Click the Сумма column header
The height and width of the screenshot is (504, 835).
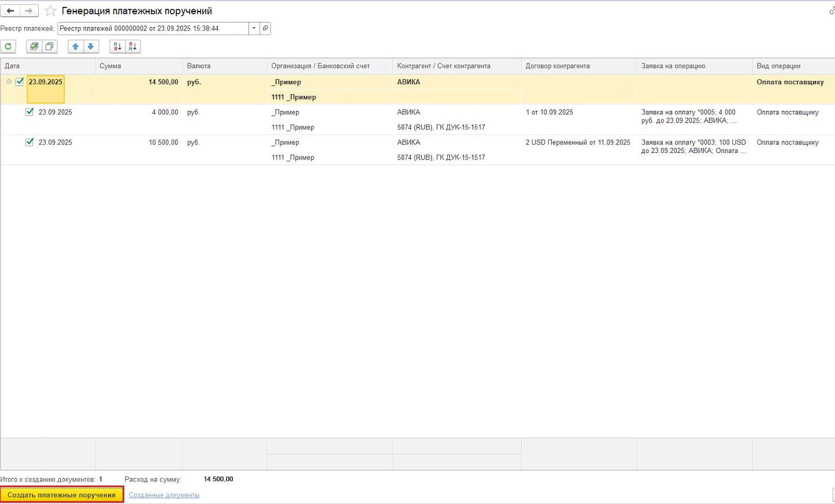[139, 66]
